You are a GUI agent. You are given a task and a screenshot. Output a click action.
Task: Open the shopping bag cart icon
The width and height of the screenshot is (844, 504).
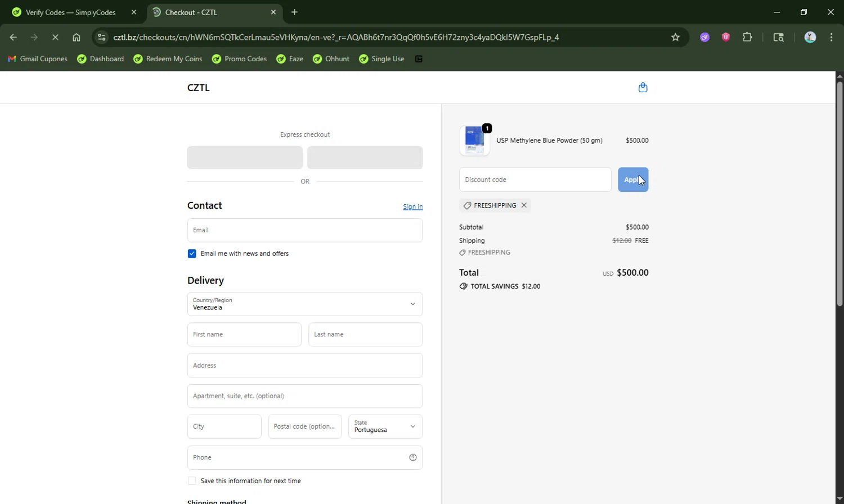[x=643, y=87]
